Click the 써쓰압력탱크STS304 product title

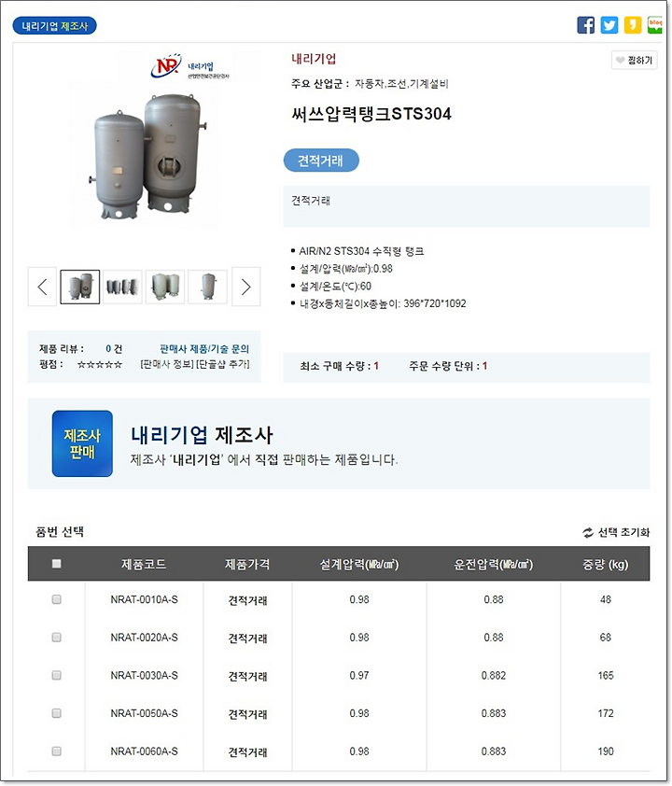(371, 114)
